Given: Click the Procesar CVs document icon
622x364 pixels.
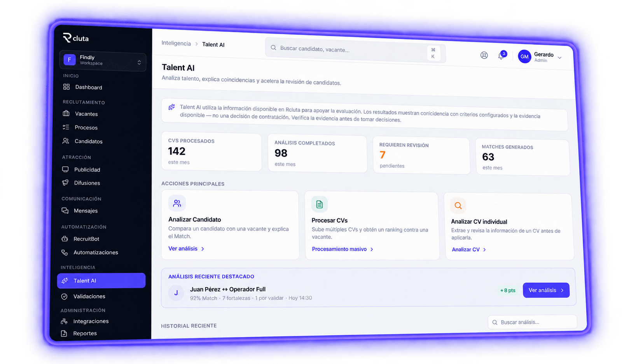Looking at the screenshot, I should (x=320, y=204).
